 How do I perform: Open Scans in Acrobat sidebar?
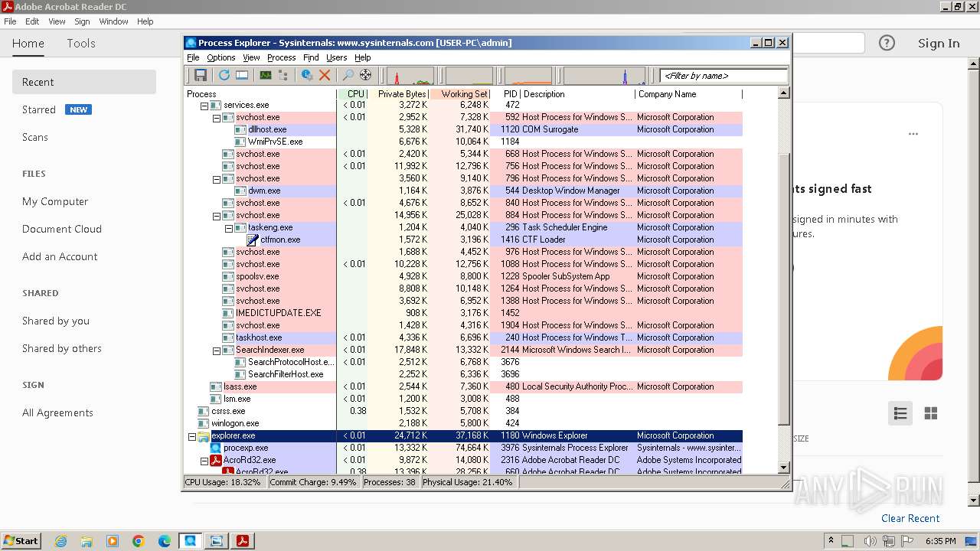[35, 137]
